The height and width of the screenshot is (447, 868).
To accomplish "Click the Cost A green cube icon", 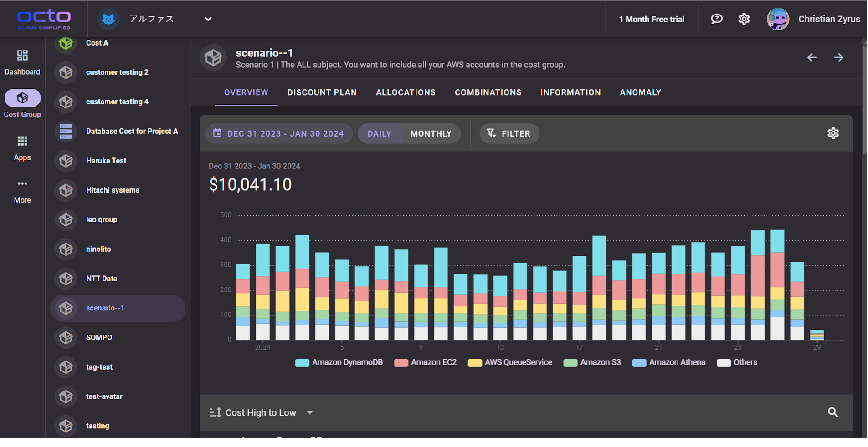I will (66, 43).
